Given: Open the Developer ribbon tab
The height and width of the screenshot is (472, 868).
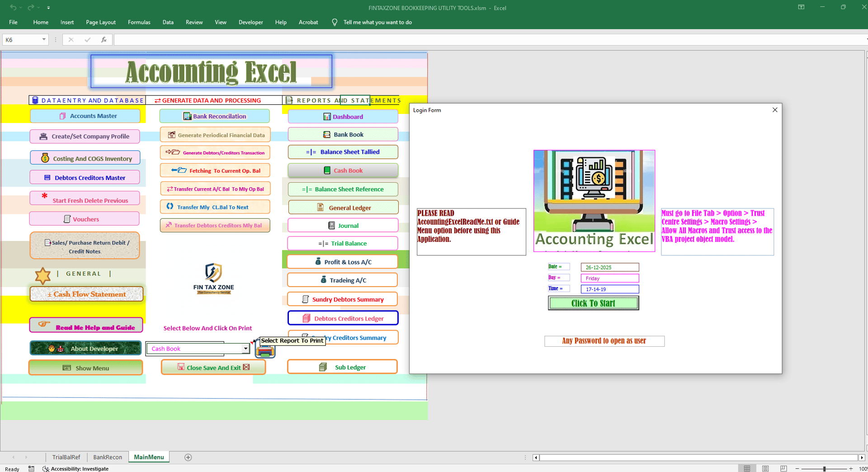Looking at the screenshot, I should [x=251, y=22].
